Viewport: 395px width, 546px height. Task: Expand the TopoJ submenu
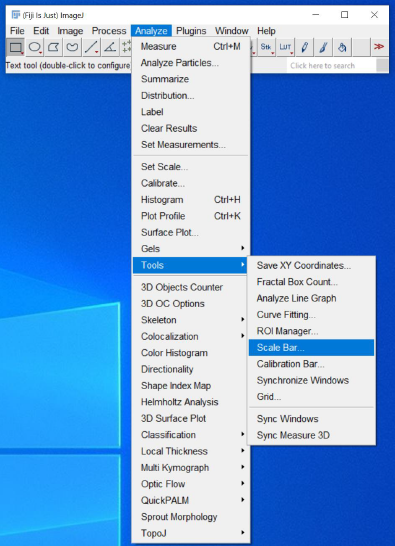pyautogui.click(x=191, y=533)
